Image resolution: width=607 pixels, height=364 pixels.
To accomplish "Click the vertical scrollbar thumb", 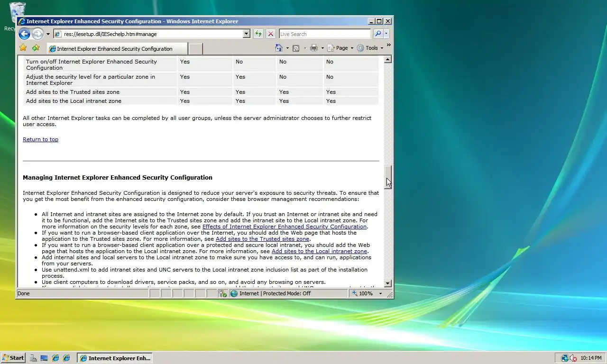I will (388, 177).
